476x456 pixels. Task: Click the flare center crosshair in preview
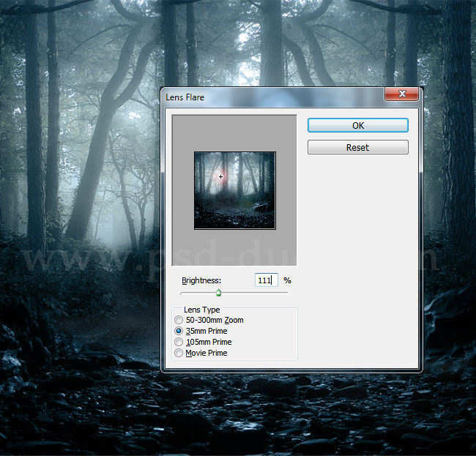pyautogui.click(x=220, y=176)
